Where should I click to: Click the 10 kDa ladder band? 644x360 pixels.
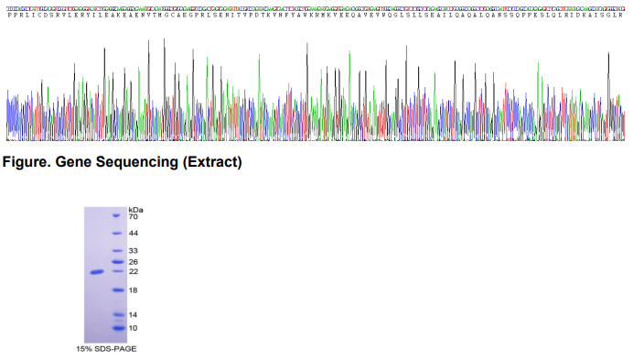coord(118,328)
